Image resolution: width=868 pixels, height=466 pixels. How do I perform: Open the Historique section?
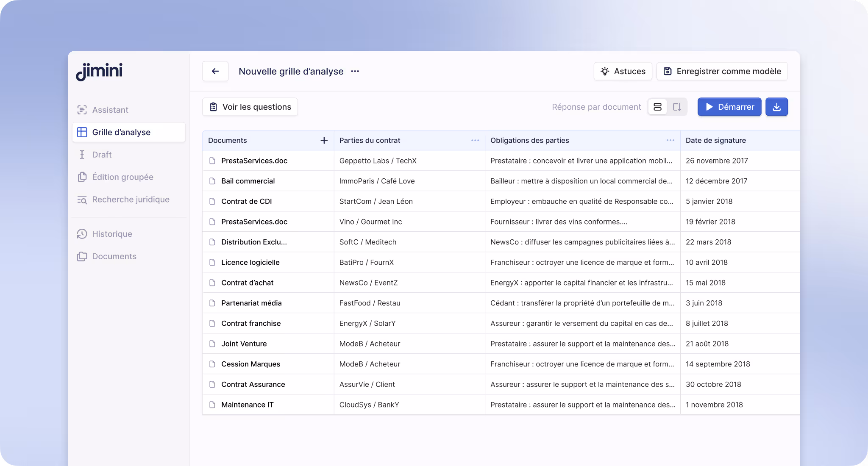pyautogui.click(x=112, y=234)
